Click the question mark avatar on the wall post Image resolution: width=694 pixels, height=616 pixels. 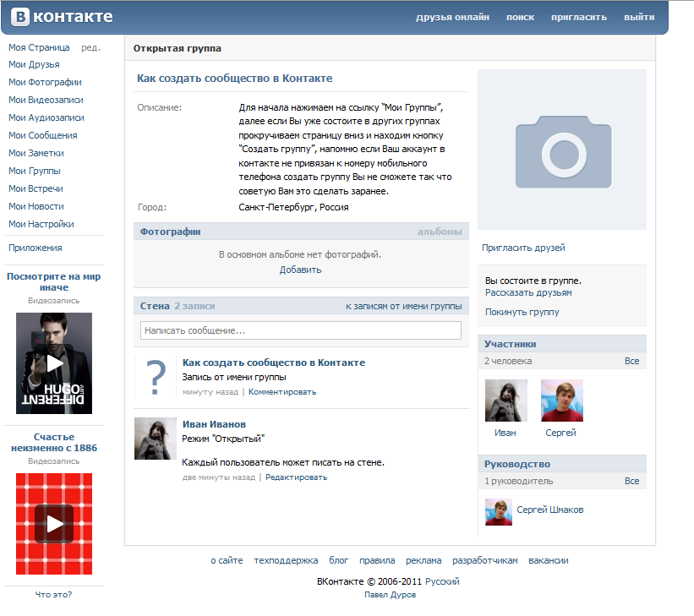tap(156, 378)
